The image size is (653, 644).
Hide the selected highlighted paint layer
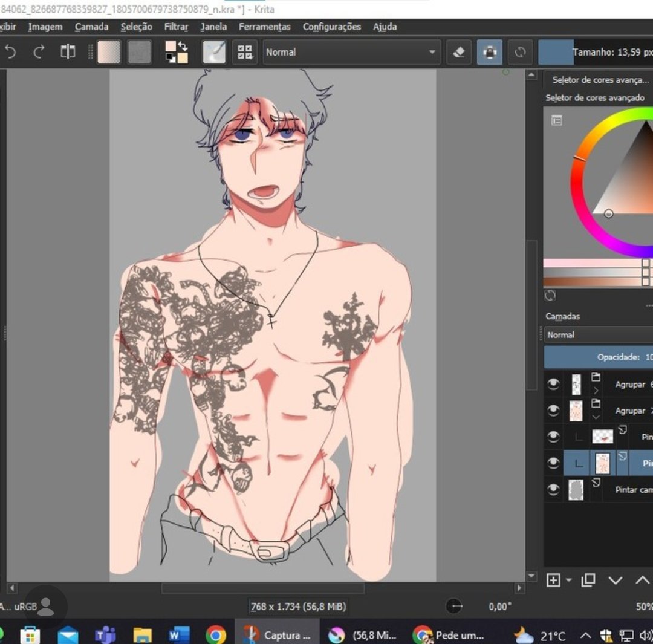pos(553,463)
